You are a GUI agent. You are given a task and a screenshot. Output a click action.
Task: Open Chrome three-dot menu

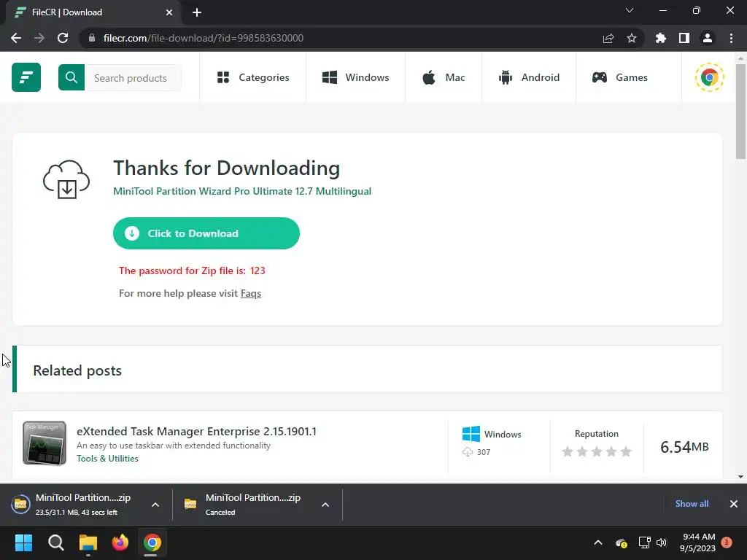(731, 38)
